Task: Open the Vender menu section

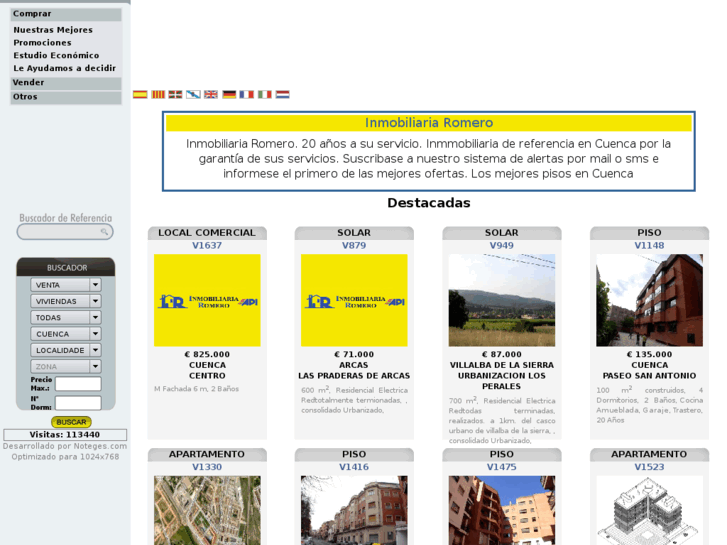Action: [x=66, y=83]
